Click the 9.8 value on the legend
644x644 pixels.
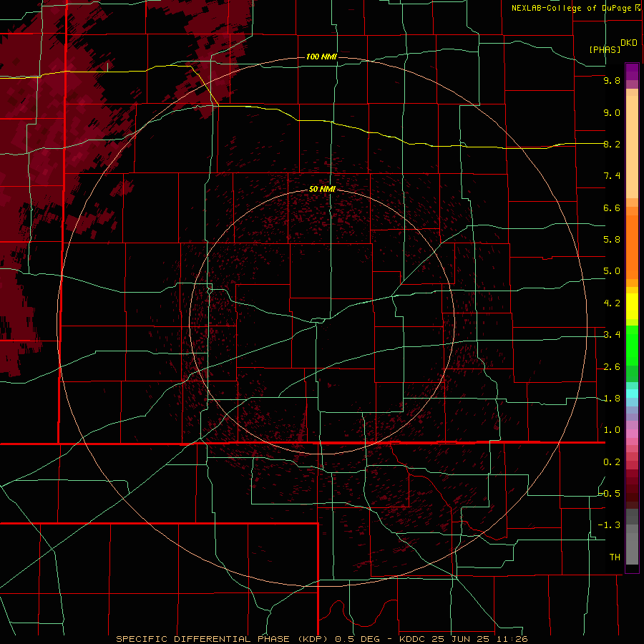tap(612, 80)
